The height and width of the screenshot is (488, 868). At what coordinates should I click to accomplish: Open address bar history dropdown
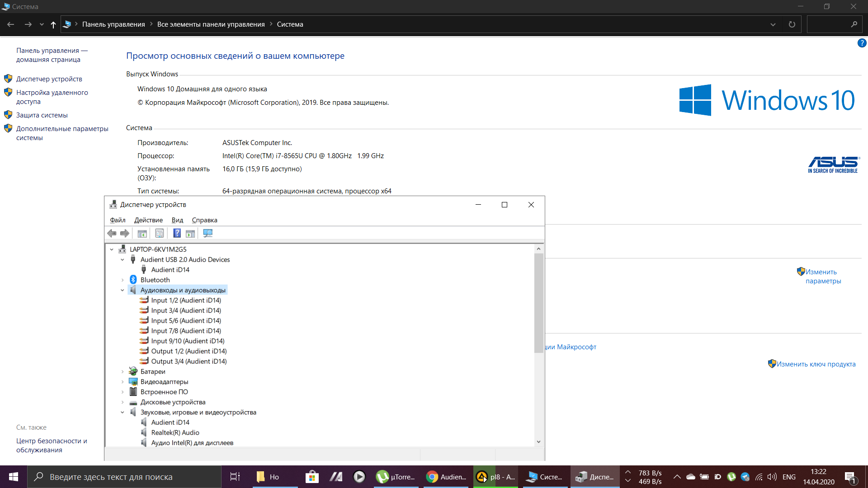point(773,24)
